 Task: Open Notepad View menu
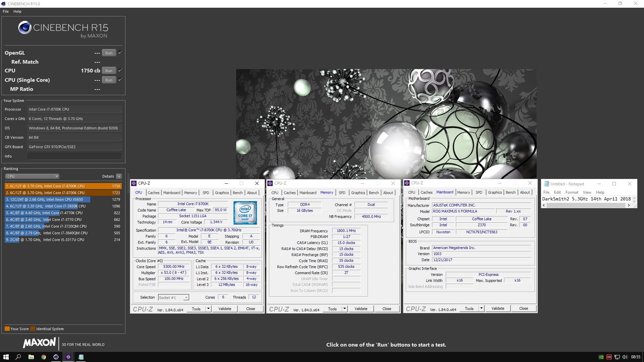(x=587, y=192)
